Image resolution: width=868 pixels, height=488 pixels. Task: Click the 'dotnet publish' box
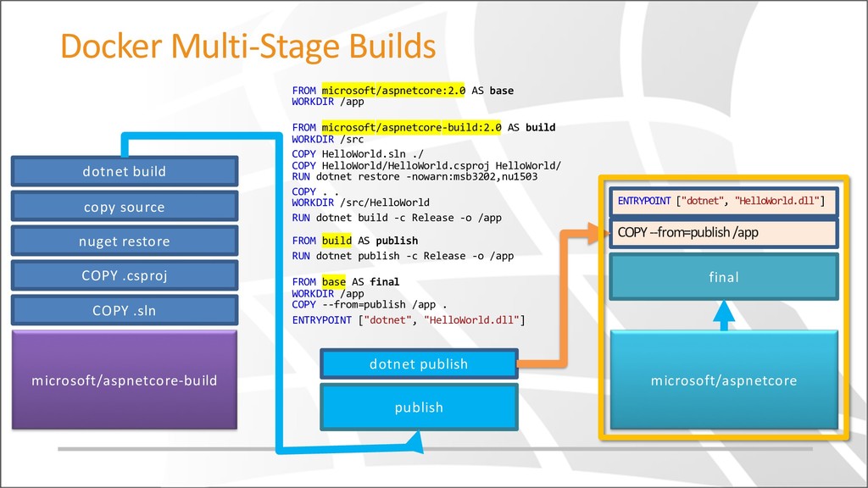tap(419, 363)
